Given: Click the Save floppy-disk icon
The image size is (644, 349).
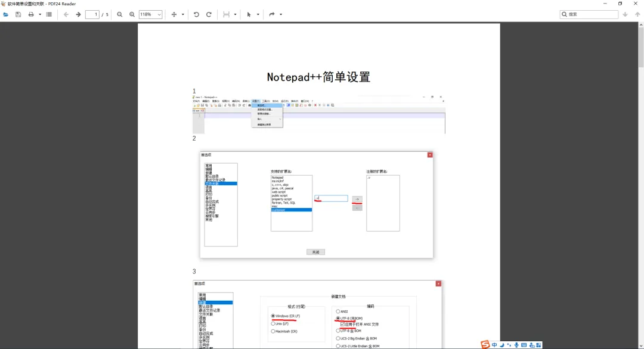Looking at the screenshot, I should [18, 14].
